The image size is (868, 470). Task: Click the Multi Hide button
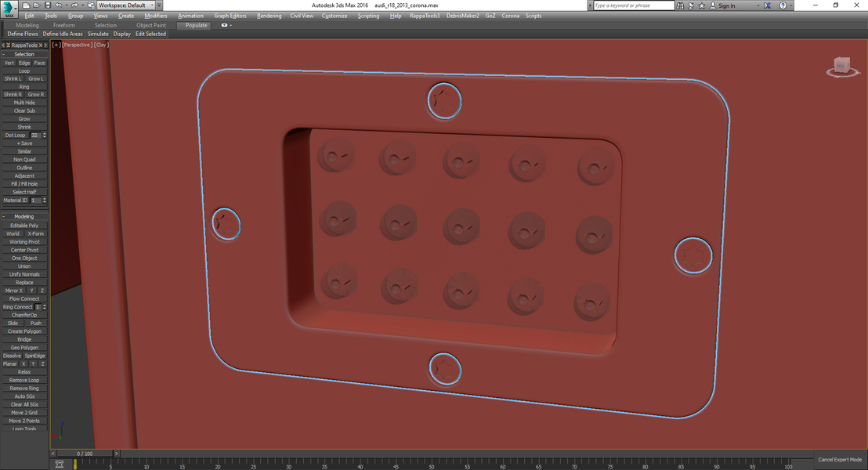pyautogui.click(x=24, y=103)
